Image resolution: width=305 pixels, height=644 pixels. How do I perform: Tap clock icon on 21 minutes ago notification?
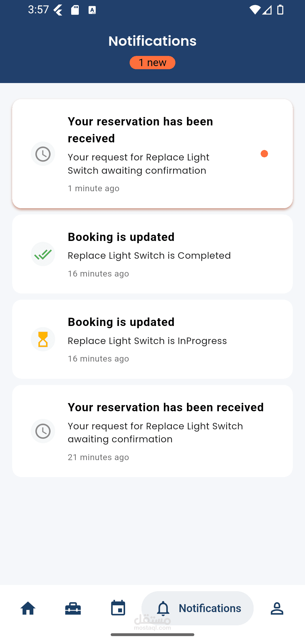(43, 431)
